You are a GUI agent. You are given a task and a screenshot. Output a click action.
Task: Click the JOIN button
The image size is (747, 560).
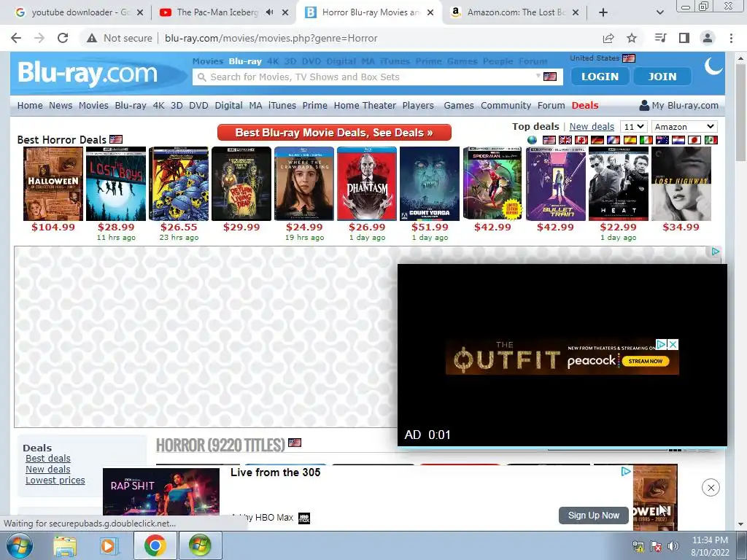click(x=662, y=77)
